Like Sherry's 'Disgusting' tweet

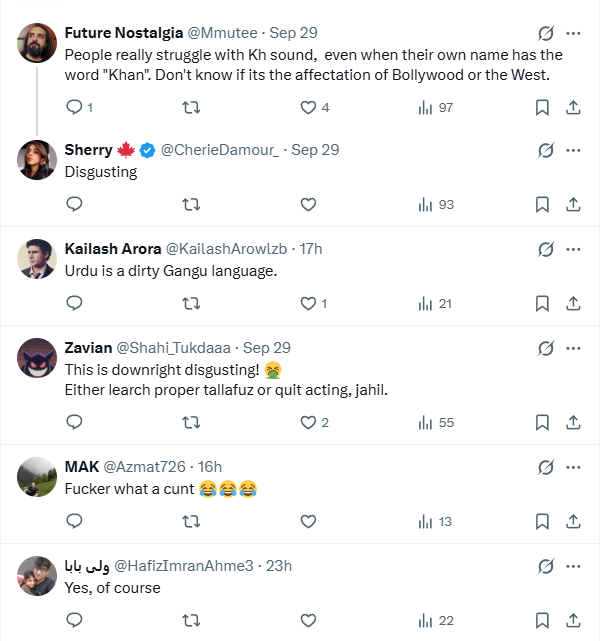point(308,204)
